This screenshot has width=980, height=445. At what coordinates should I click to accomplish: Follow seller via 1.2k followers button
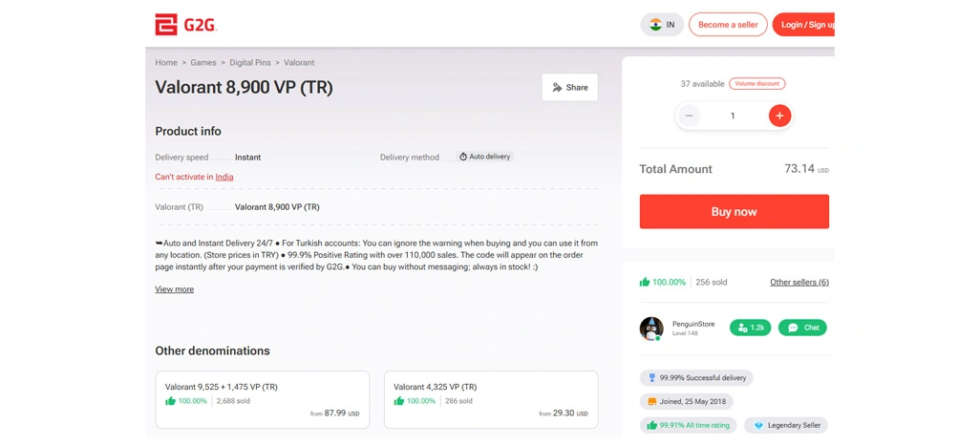[x=751, y=328]
